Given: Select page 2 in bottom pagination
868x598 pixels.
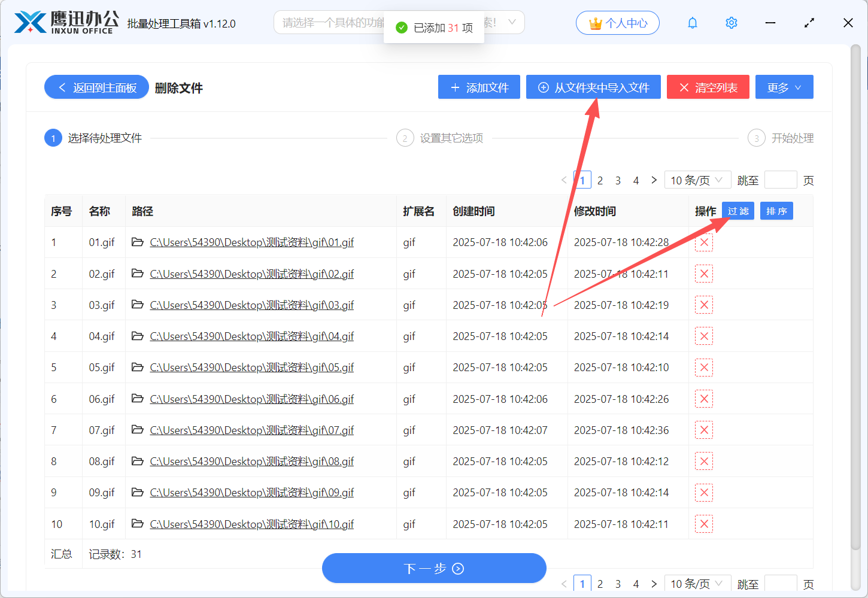Looking at the screenshot, I should point(600,584).
